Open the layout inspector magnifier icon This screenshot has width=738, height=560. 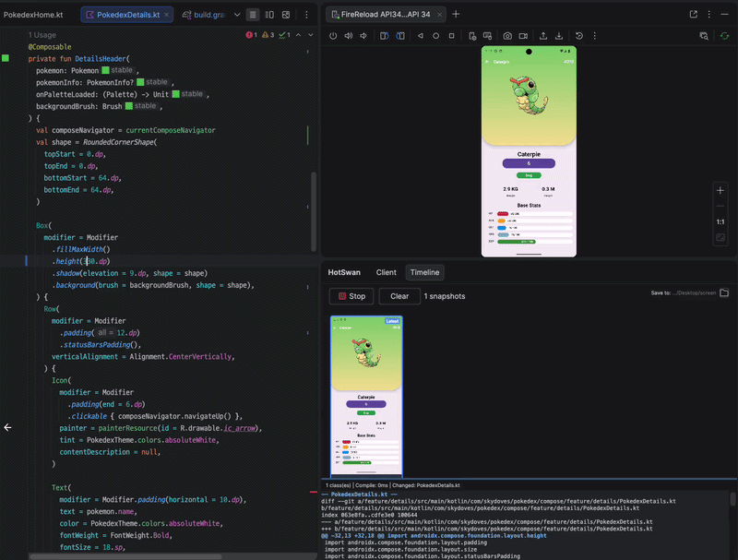click(x=704, y=36)
